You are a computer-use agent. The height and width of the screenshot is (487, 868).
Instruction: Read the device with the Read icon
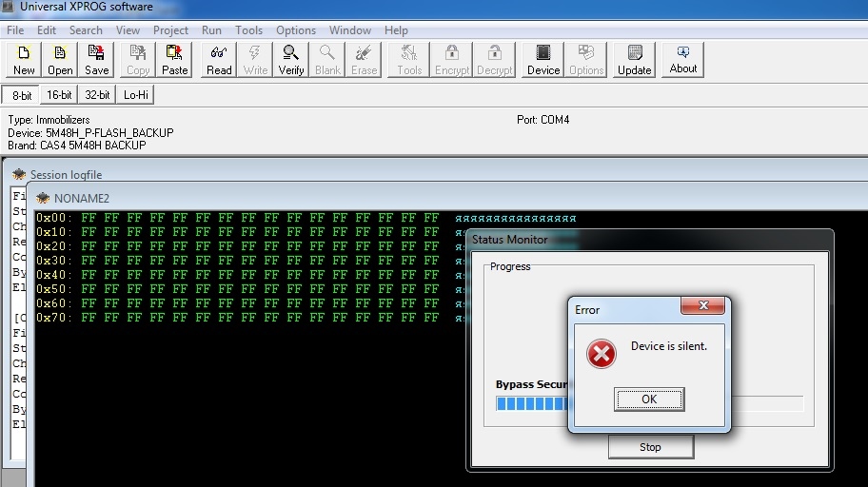click(219, 60)
